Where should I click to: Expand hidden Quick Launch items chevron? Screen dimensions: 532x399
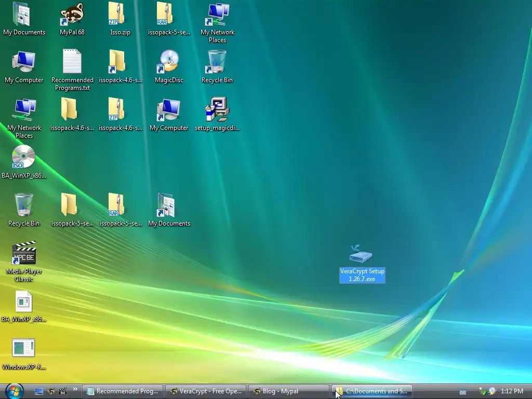pyautogui.click(x=75, y=389)
